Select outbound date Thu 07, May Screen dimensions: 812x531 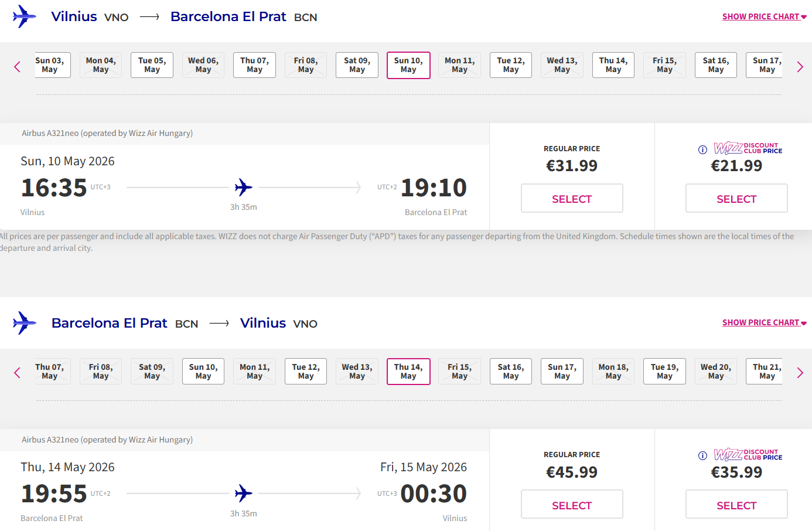pos(254,65)
